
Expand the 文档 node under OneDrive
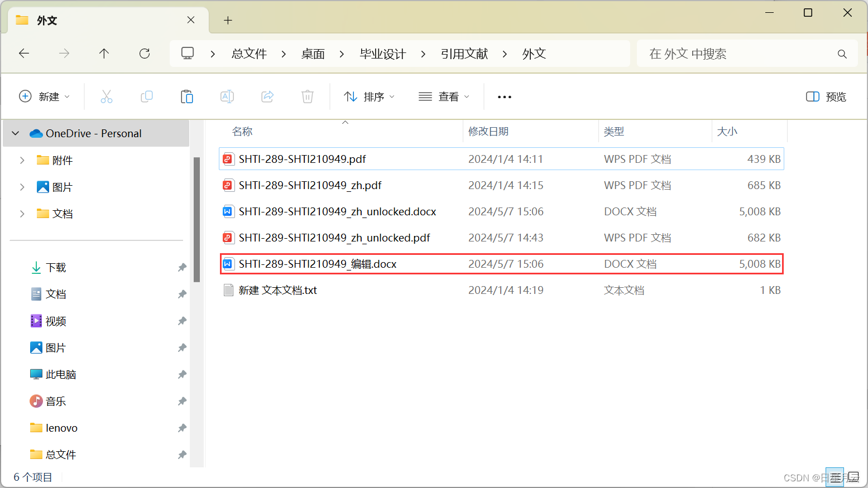[x=22, y=214]
